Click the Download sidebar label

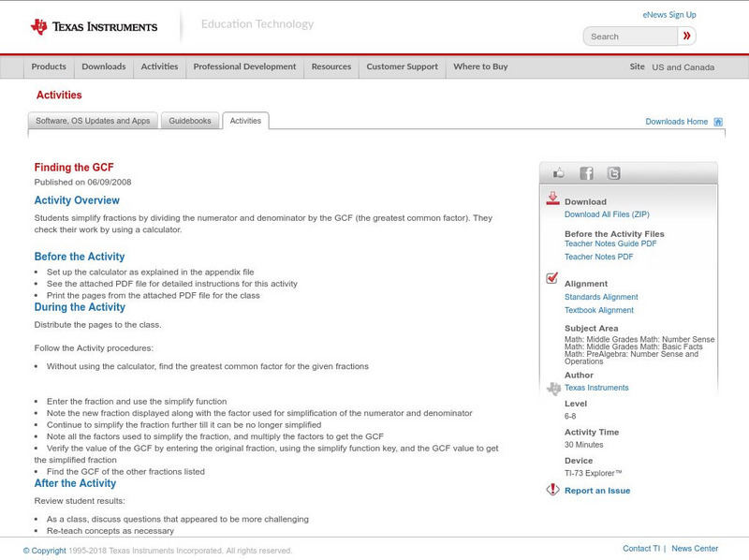(586, 202)
